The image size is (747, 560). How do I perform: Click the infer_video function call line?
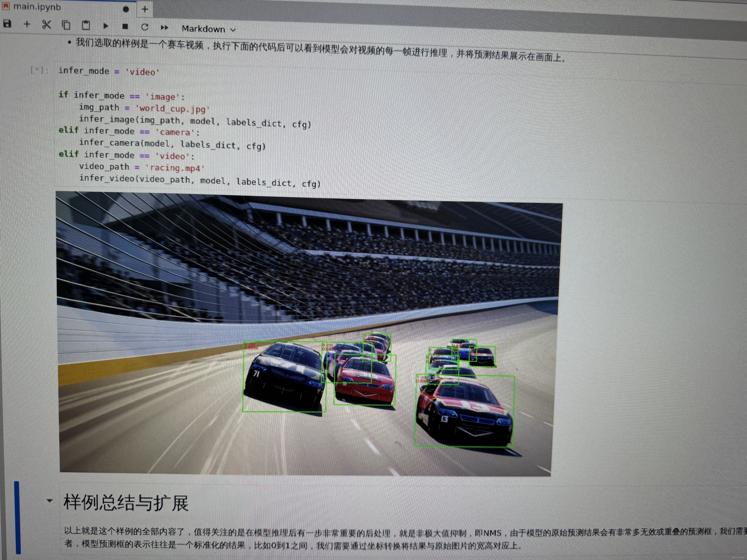[x=200, y=181]
